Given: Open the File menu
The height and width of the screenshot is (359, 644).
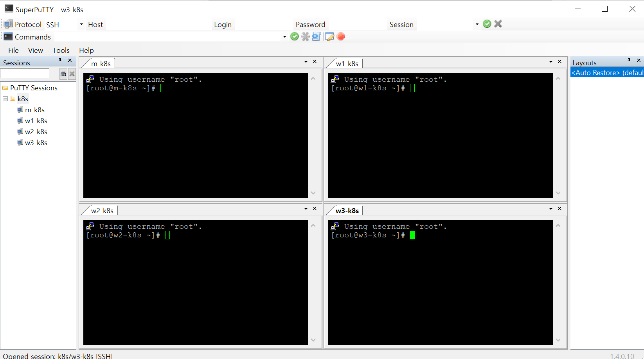Looking at the screenshot, I should (13, 50).
